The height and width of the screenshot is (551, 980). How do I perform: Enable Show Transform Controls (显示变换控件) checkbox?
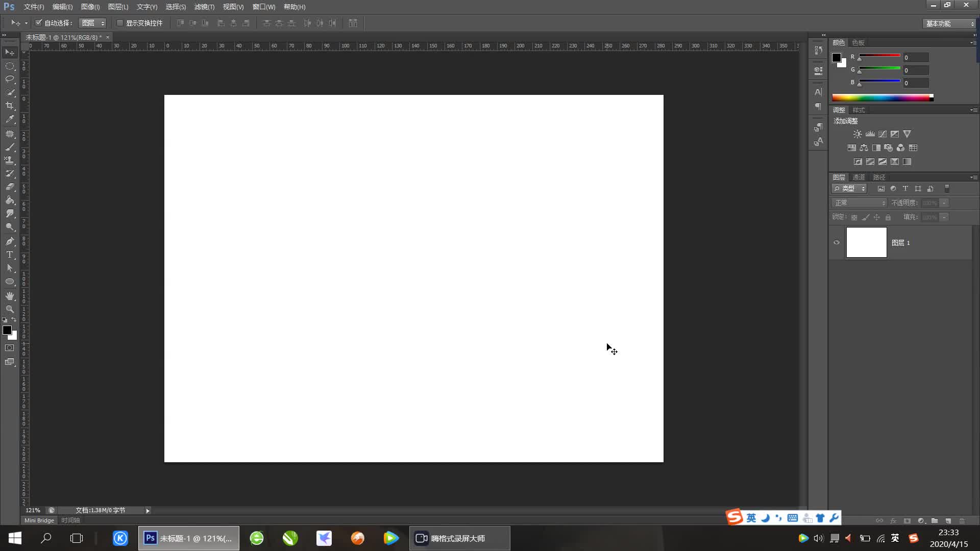point(120,23)
